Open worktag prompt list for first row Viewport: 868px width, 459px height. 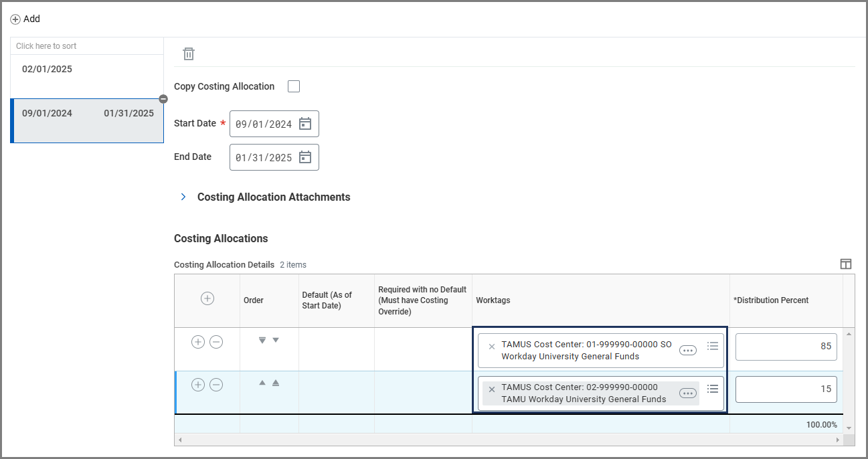(x=713, y=346)
